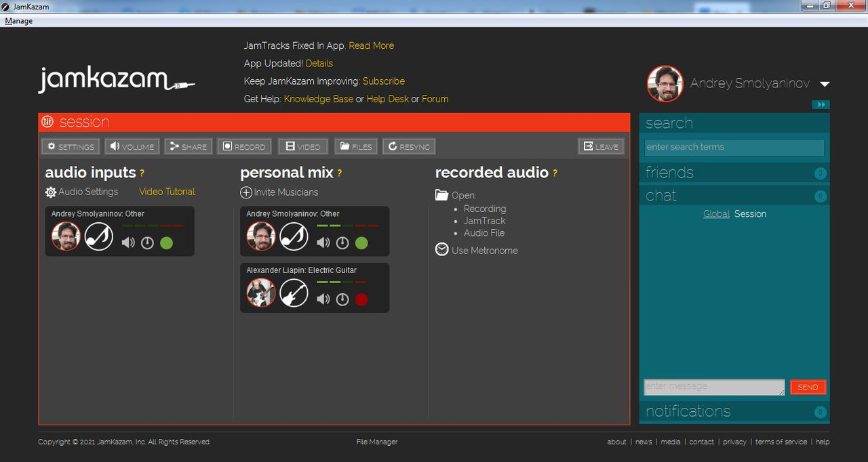Click the jamkazam logo
The width and height of the screenshot is (868, 462).
pyautogui.click(x=117, y=80)
